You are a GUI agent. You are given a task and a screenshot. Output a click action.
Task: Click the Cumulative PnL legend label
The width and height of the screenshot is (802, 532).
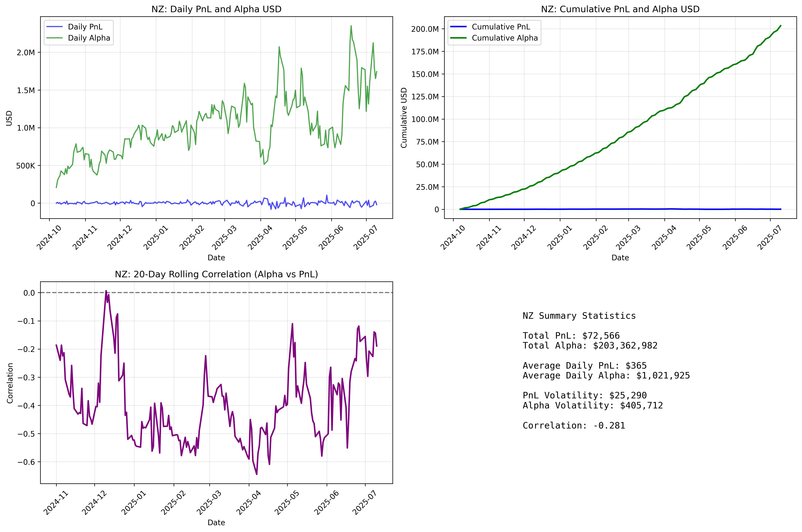coord(501,27)
